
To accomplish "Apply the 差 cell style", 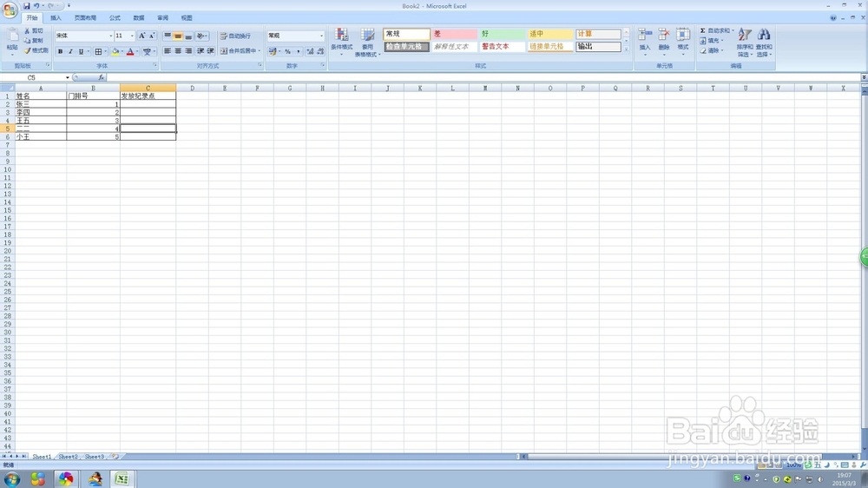I will click(454, 34).
